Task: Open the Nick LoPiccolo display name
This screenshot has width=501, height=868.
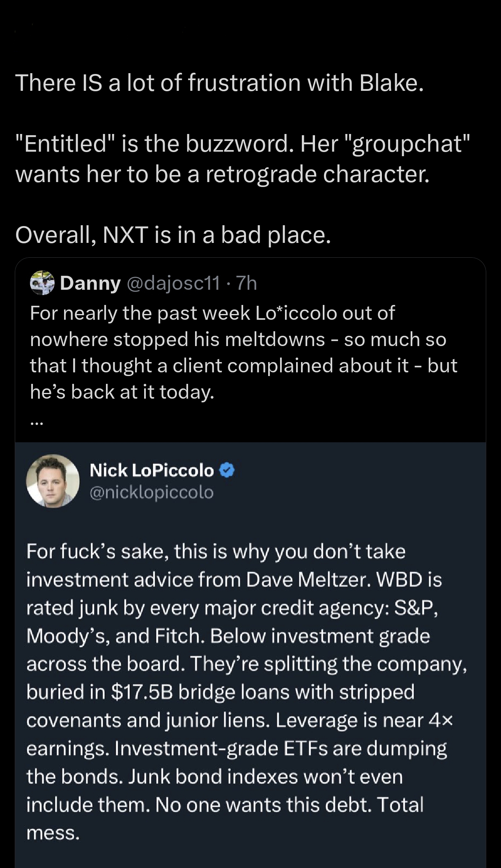Action: pyautogui.click(x=152, y=470)
